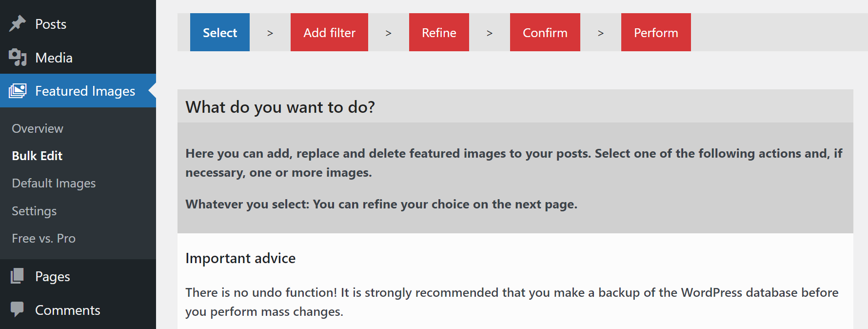Open the Default Images section
Image resolution: width=868 pixels, height=329 pixels.
[x=53, y=183]
